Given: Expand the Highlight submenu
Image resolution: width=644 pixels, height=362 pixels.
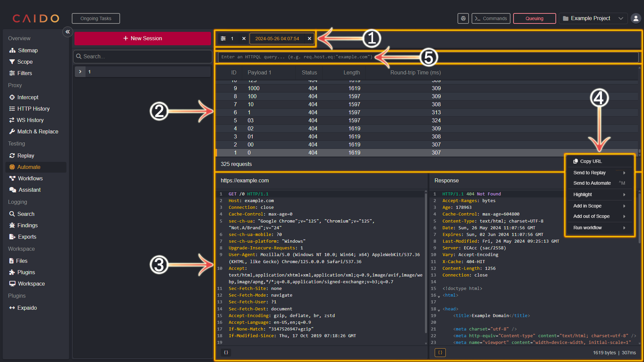Looking at the screenshot, I should [x=599, y=194].
